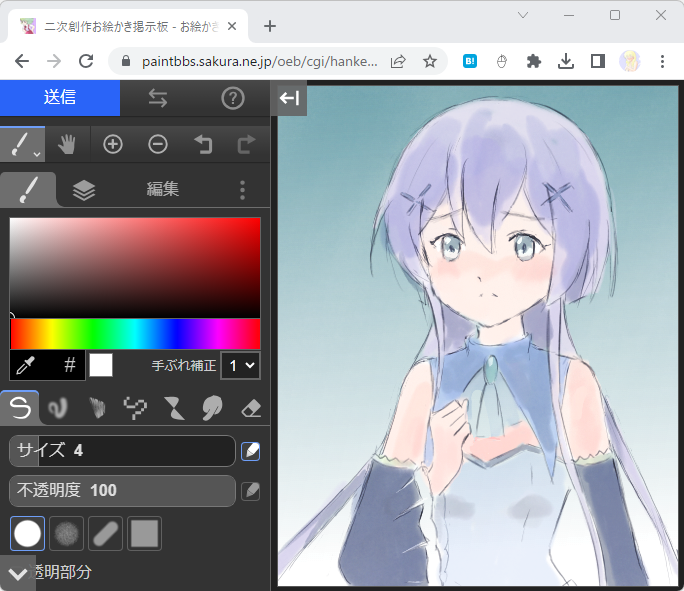Viewport: 684px width, 591px height.
Task: Open the 手ぶれ補正 stabilizer dropdown
Action: 241,366
